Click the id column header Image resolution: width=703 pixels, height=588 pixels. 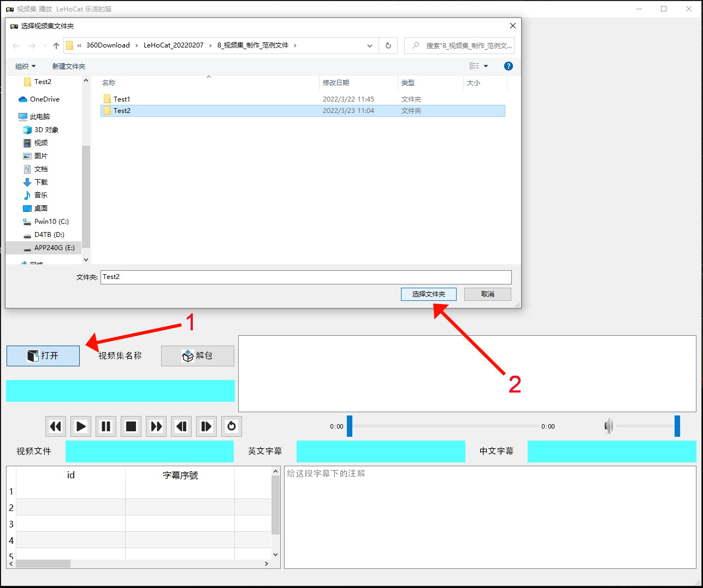coord(71,475)
